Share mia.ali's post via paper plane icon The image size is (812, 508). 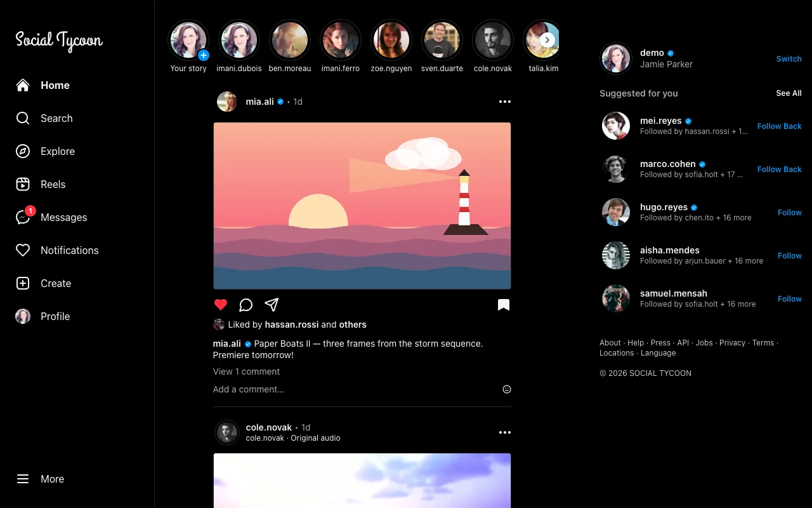[272, 305]
